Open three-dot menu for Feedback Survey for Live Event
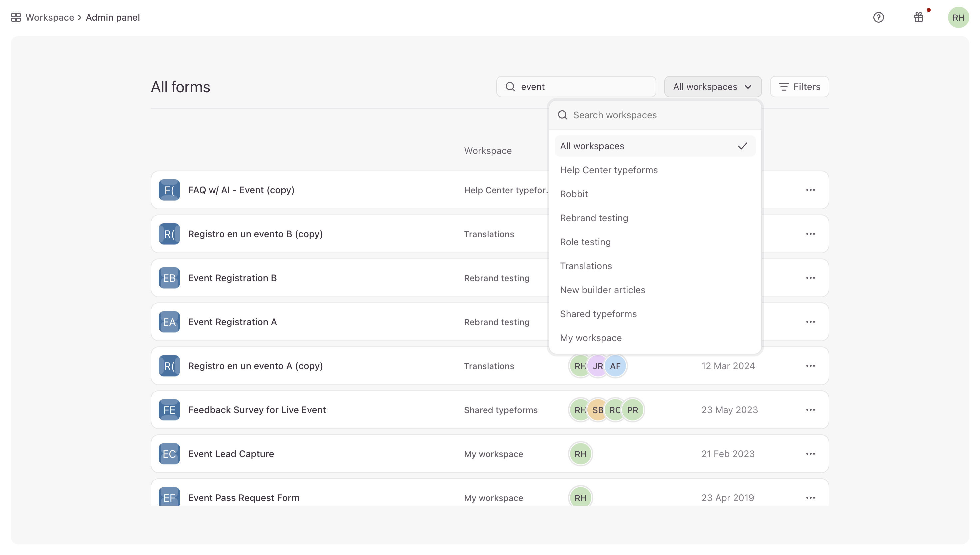This screenshot has height=555, width=980. (x=810, y=410)
